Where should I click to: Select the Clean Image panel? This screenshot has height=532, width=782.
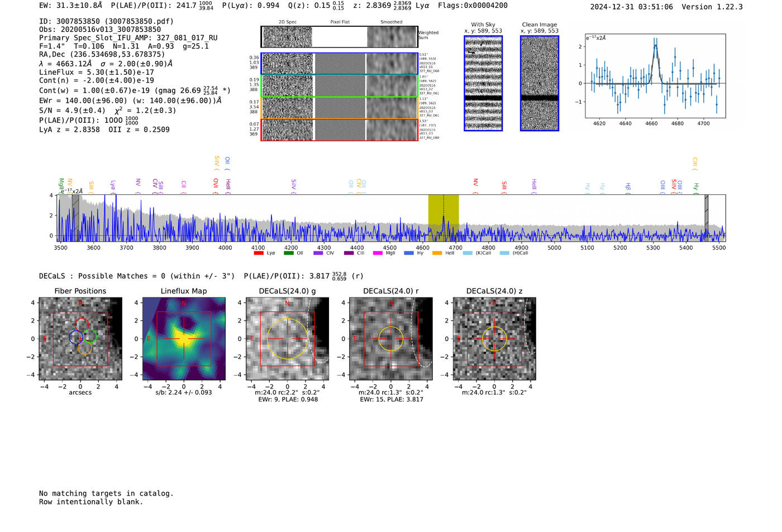point(540,83)
